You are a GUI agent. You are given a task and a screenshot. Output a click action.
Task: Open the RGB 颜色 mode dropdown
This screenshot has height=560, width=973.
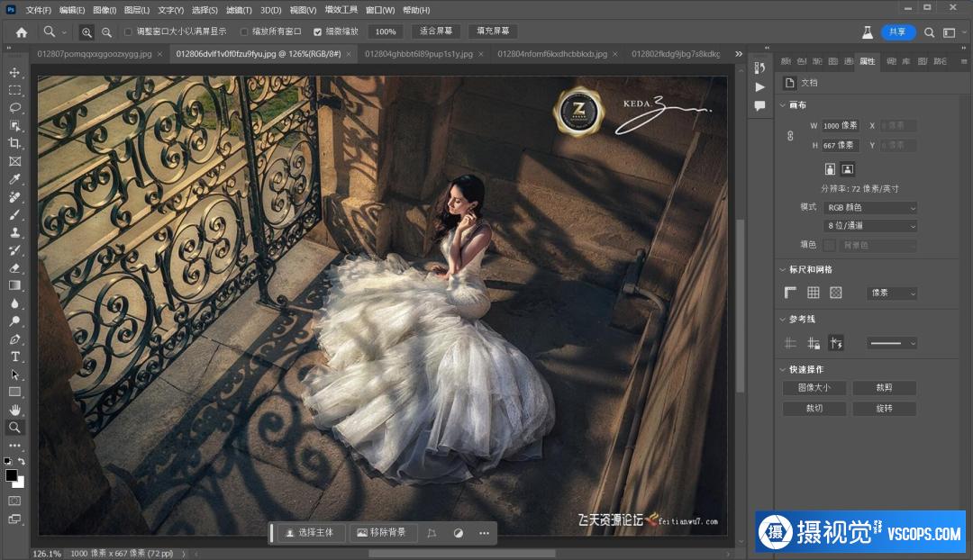click(x=870, y=208)
